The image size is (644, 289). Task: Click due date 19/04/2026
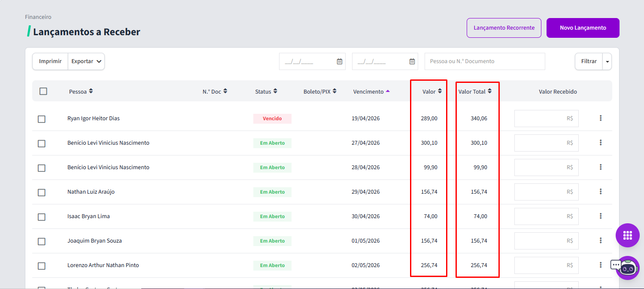point(366,119)
